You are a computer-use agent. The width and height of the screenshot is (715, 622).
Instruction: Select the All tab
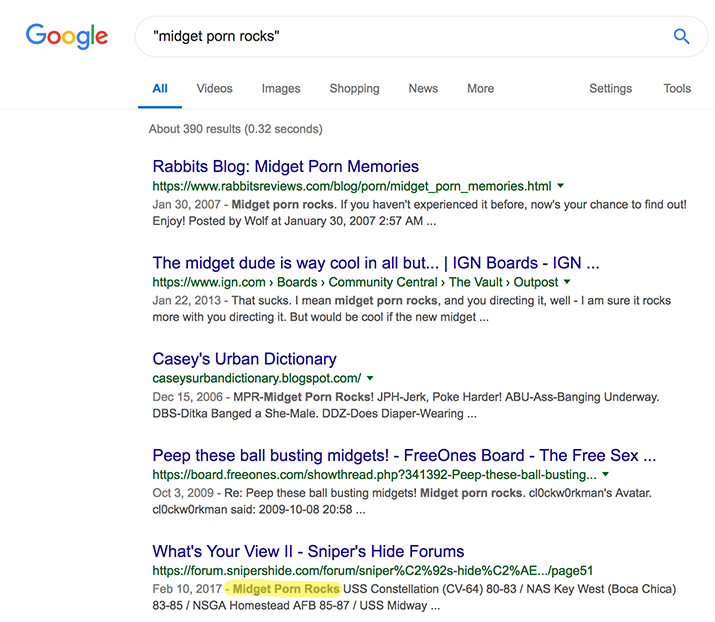(160, 88)
